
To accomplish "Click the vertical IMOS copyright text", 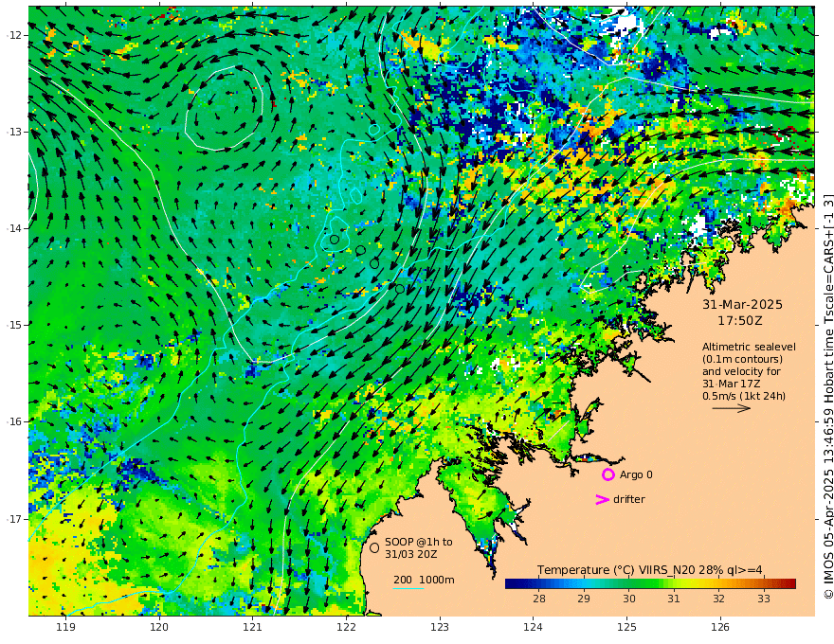I will [x=827, y=397].
